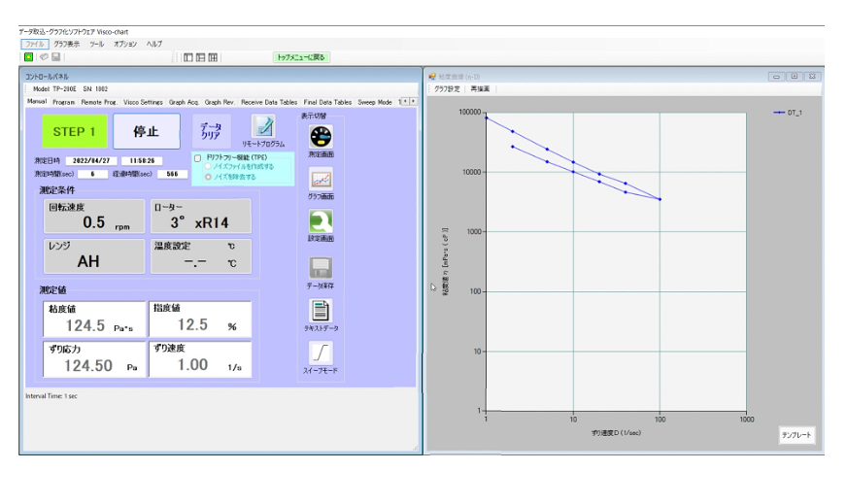Open the measurement screen gauge icon
847x504 pixels.
[321, 137]
